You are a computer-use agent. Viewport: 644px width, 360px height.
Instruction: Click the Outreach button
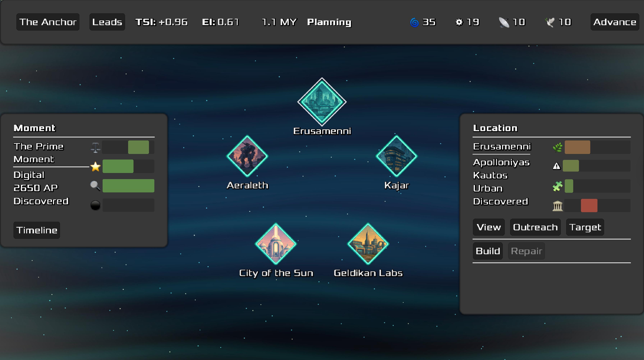click(535, 227)
